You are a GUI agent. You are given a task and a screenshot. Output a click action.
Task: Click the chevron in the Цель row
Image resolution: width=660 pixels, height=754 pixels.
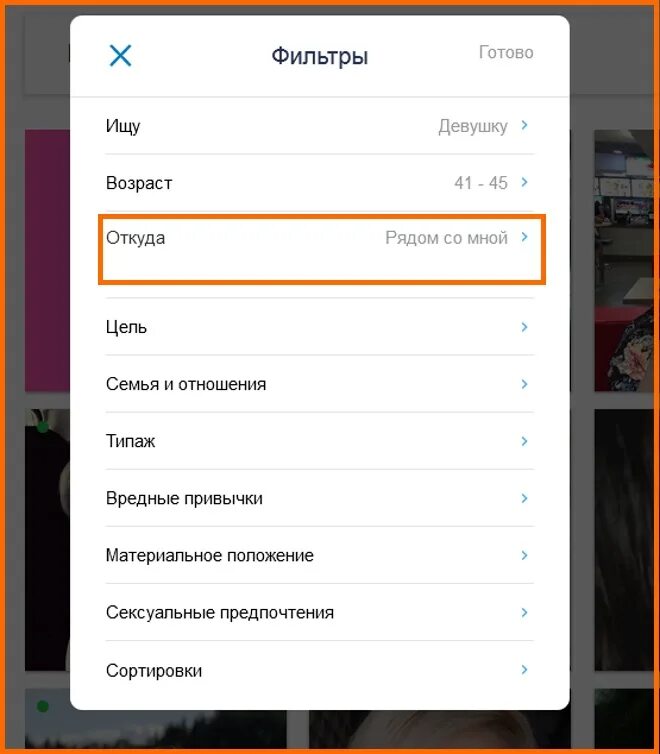pos(524,327)
